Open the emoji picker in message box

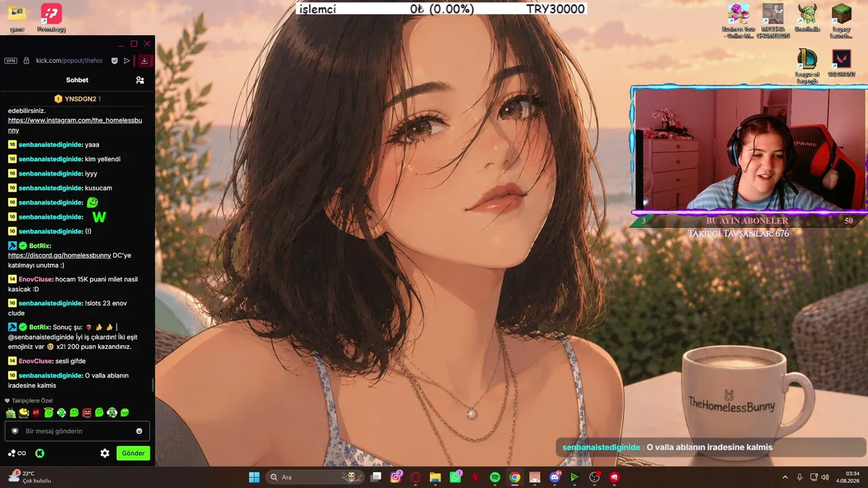pyautogui.click(x=139, y=431)
